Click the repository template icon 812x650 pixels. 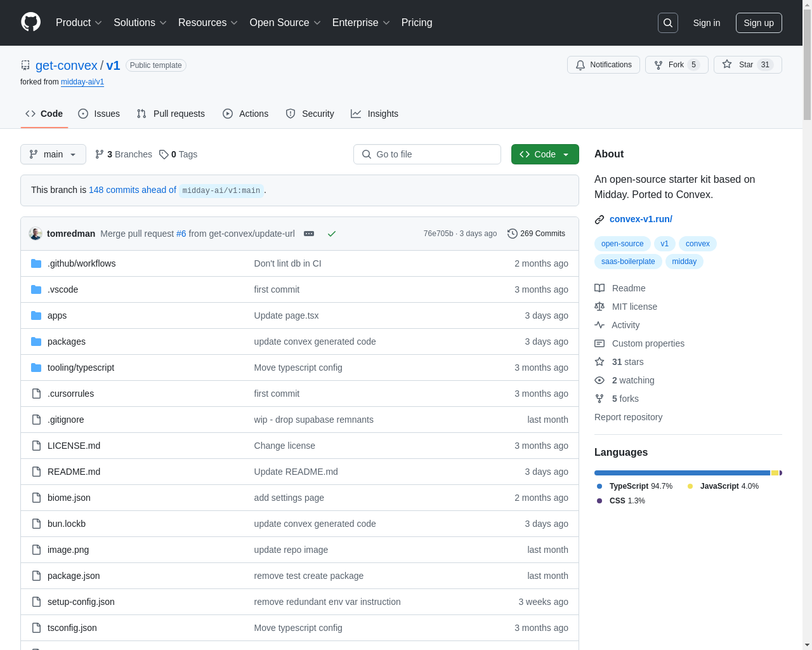click(25, 65)
